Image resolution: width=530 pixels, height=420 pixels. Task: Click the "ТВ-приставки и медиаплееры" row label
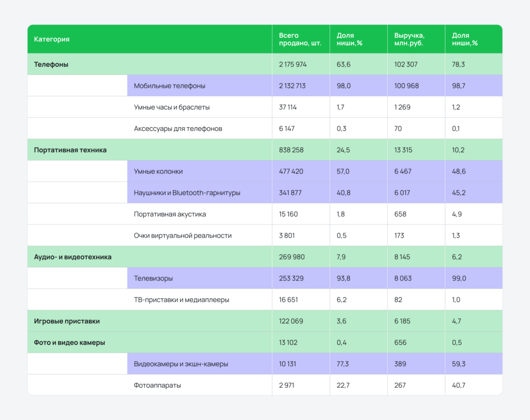pos(181,299)
